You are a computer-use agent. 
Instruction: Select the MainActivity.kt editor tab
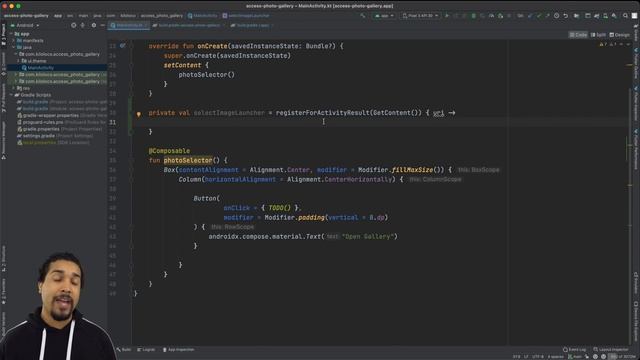(x=129, y=25)
